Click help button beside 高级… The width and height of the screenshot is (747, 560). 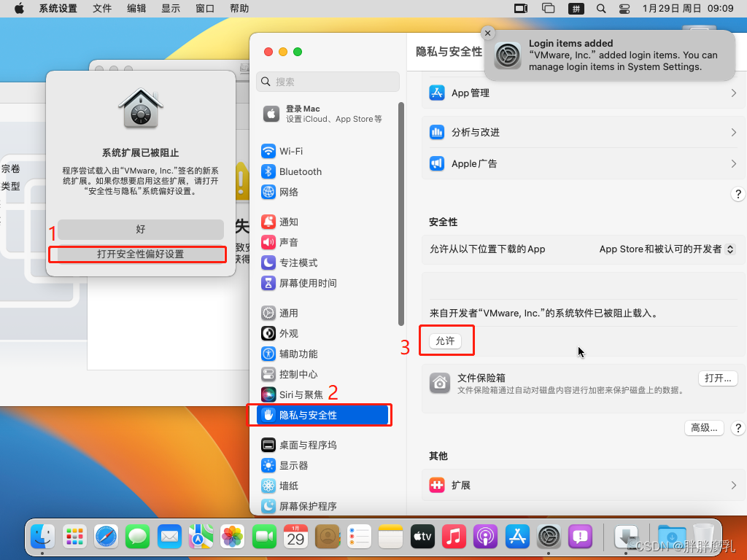click(738, 427)
